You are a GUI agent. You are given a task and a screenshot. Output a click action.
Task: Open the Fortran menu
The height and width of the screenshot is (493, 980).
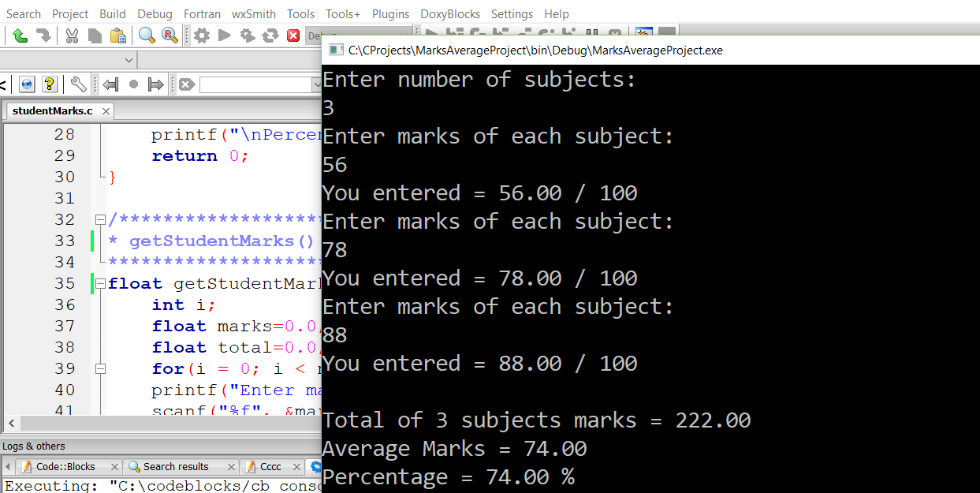pyautogui.click(x=202, y=13)
